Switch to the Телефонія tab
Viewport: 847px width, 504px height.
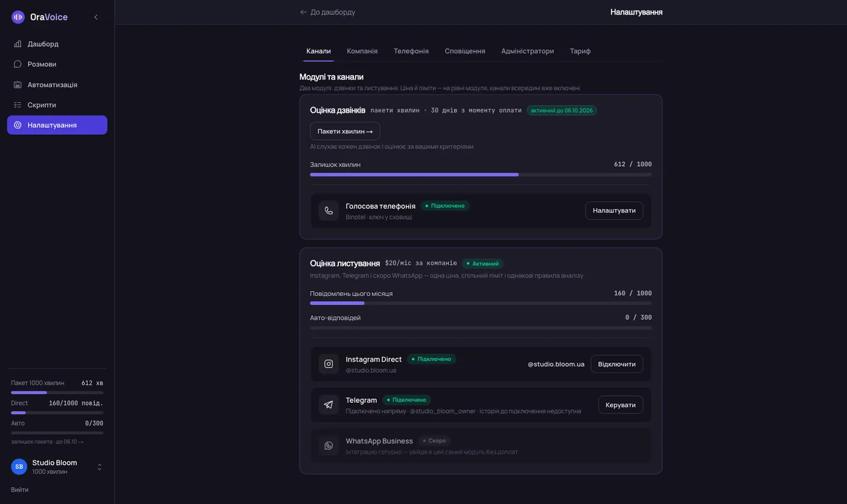(x=411, y=51)
